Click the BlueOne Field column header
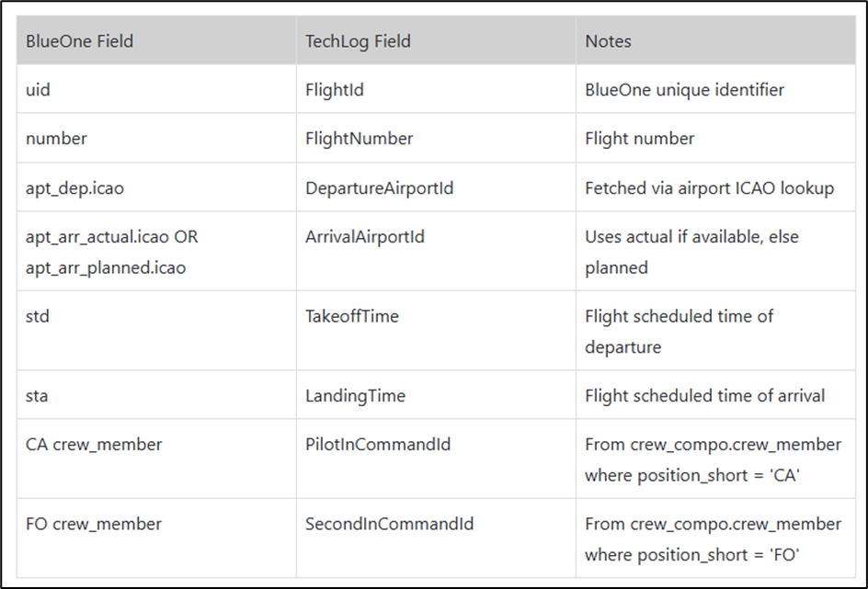The image size is (868, 589). click(x=156, y=40)
